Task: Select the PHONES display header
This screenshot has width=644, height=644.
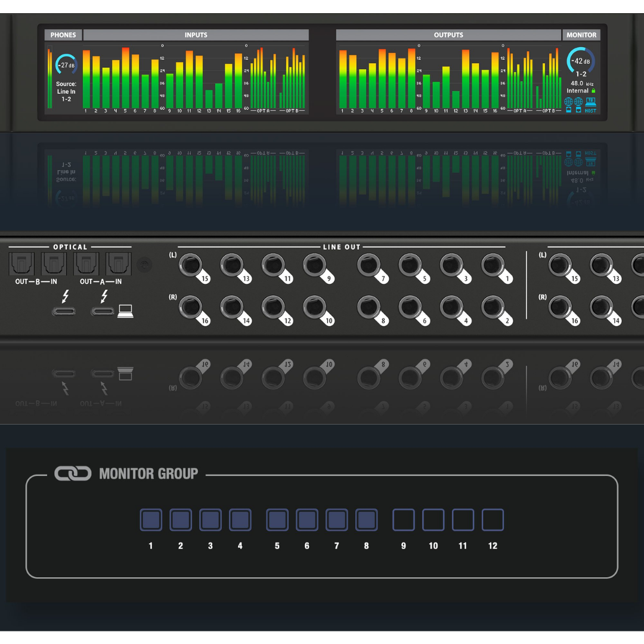Action: tap(63, 35)
